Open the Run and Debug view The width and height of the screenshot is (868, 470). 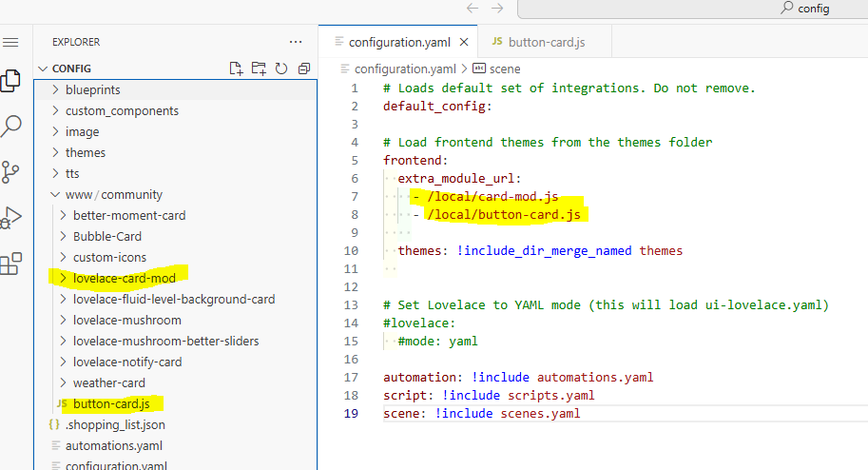[x=11, y=218]
